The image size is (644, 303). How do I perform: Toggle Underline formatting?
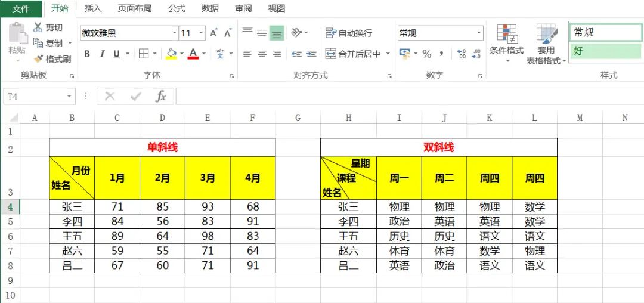(117, 54)
